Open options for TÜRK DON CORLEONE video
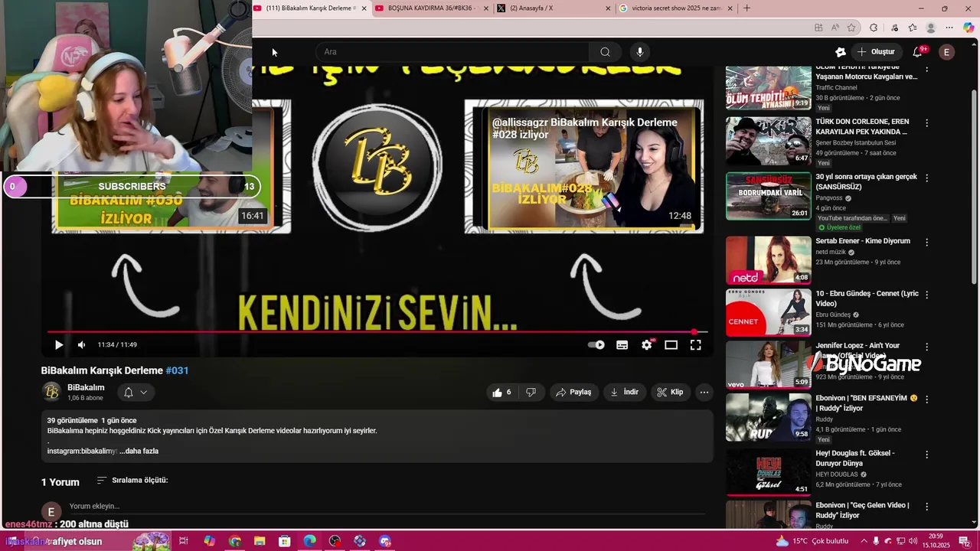The width and height of the screenshot is (980, 551). click(927, 123)
